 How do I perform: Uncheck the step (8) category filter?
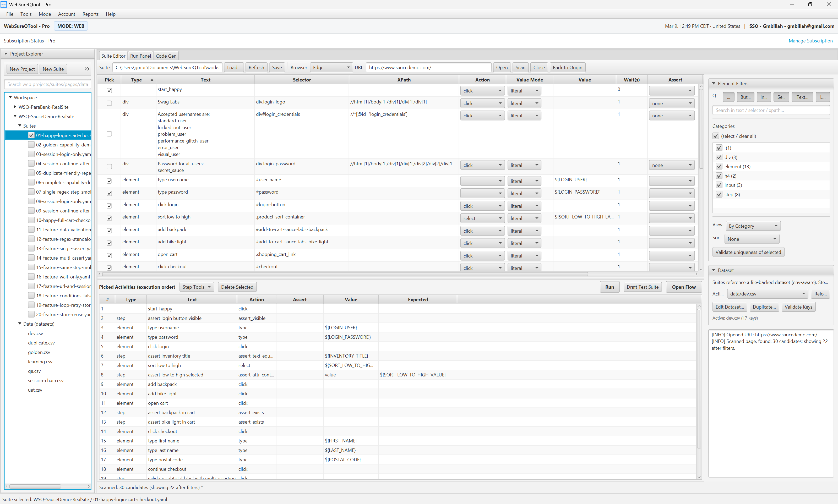click(x=719, y=194)
